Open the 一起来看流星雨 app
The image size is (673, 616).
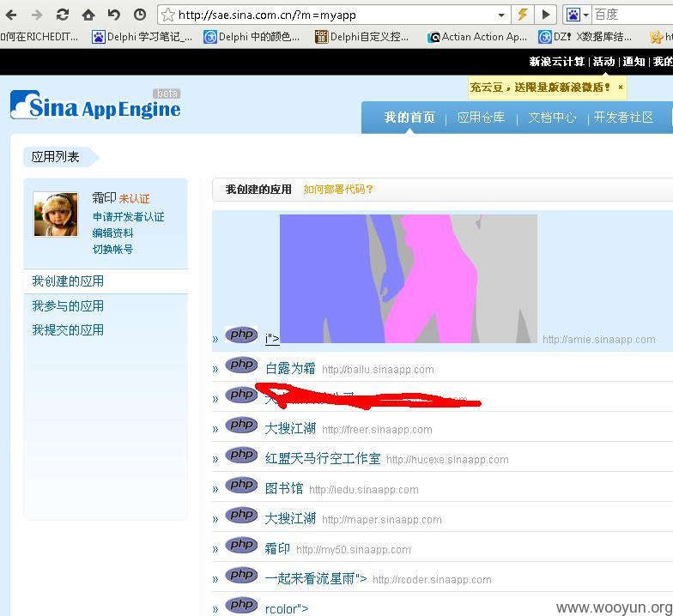click(316, 578)
